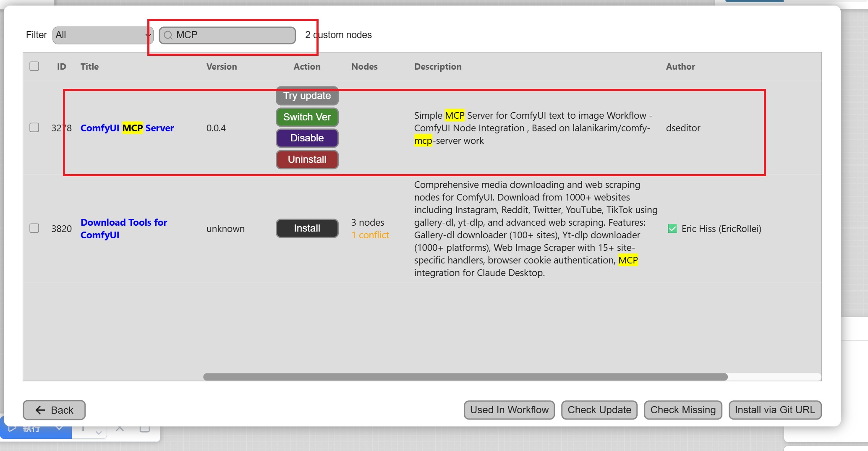This screenshot has height=451, width=868.
Task: Toggle the select-all checkbox in the table header
Action: (x=34, y=66)
